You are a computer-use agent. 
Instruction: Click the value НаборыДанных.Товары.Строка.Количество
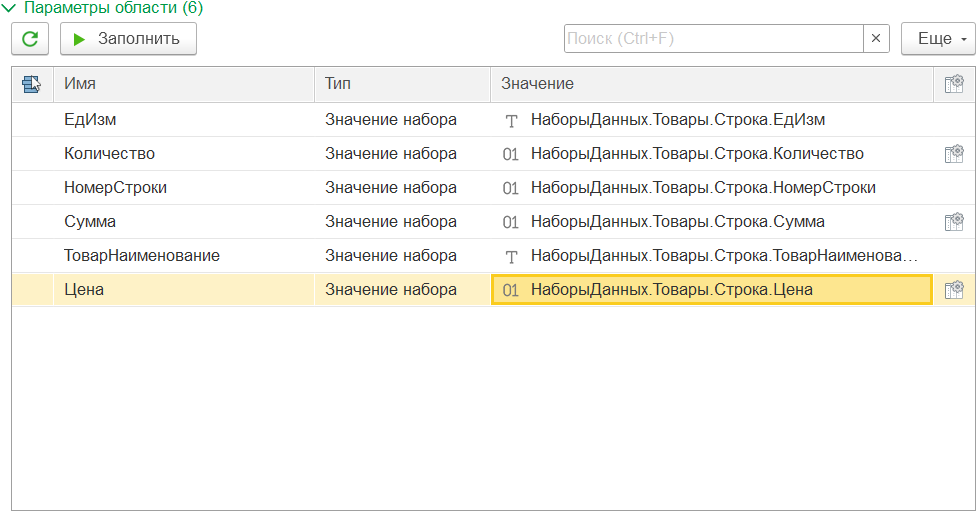click(x=697, y=154)
